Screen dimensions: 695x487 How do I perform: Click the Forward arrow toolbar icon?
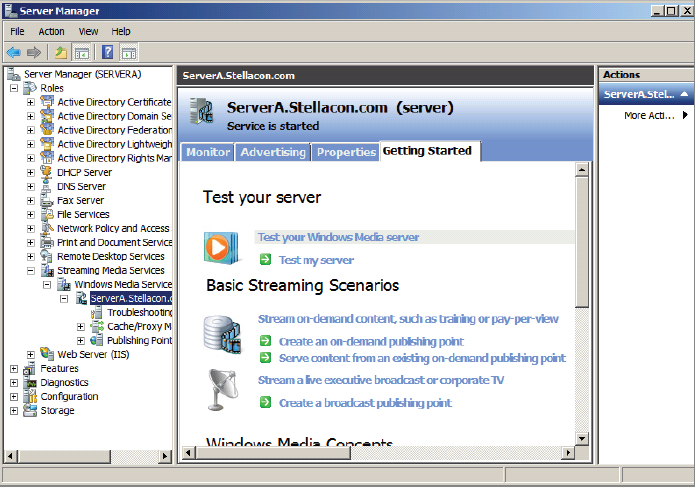(34, 53)
